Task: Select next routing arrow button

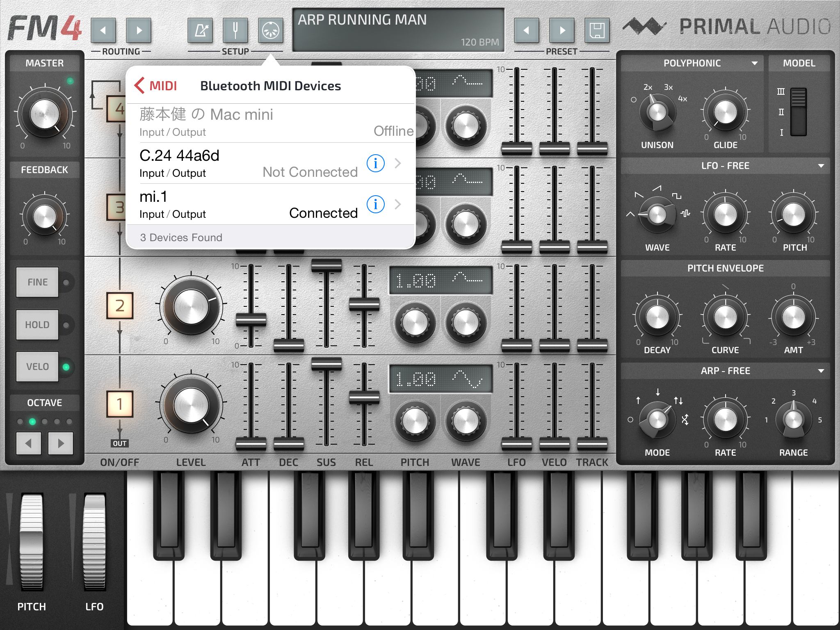Action: (139, 30)
